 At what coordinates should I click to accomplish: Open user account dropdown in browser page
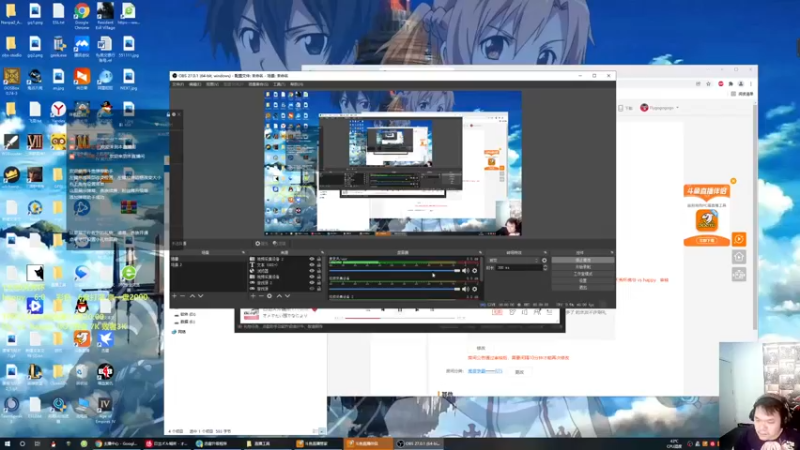point(660,108)
